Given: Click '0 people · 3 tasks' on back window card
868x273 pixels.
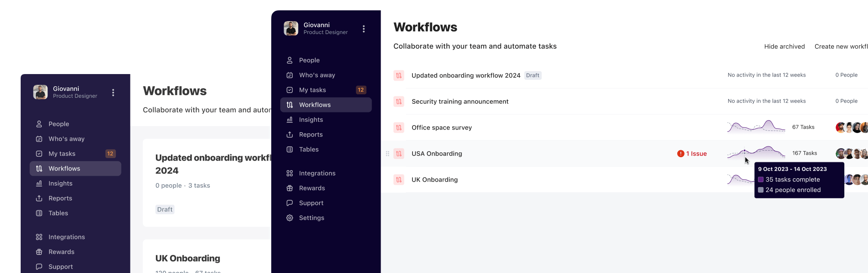Looking at the screenshot, I should tap(183, 186).
